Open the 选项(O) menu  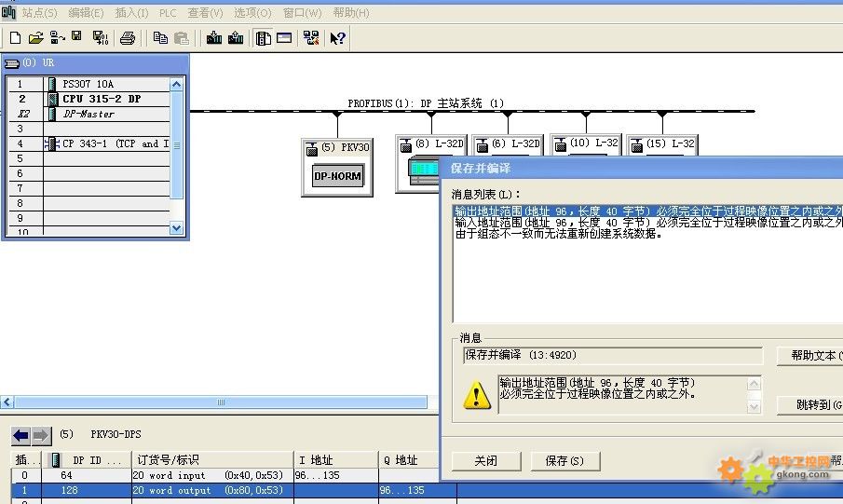(x=252, y=13)
